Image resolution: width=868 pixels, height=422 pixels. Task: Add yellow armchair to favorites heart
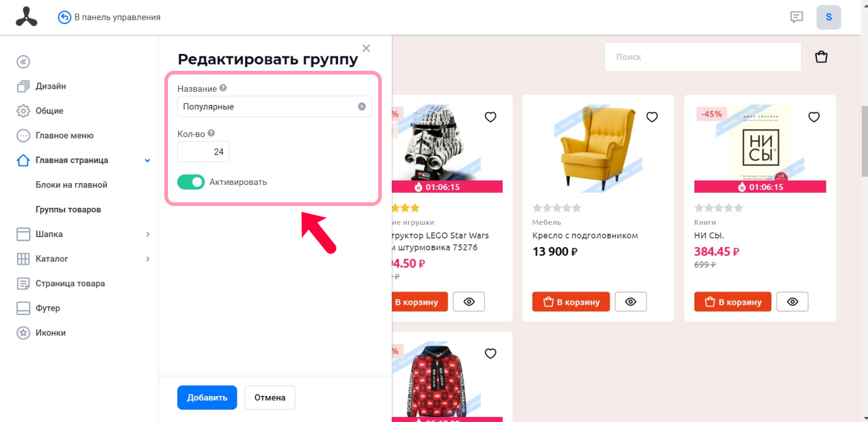point(652,117)
